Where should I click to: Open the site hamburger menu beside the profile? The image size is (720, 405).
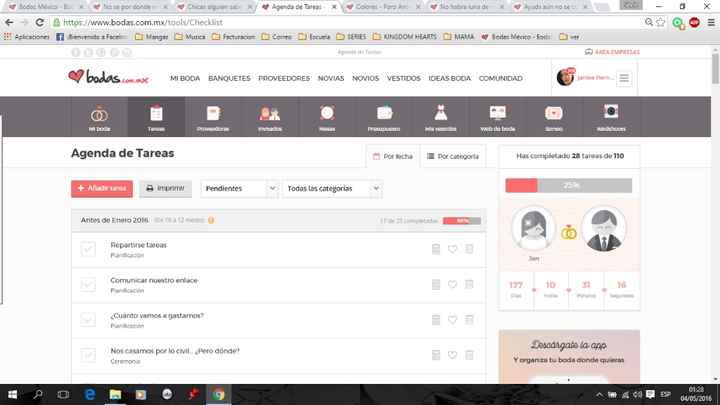tap(624, 79)
